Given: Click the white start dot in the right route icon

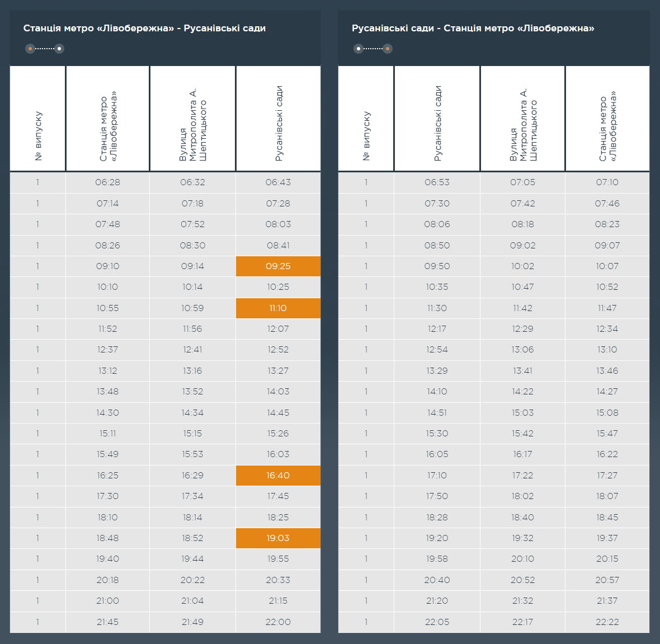Looking at the screenshot, I should 359,49.
